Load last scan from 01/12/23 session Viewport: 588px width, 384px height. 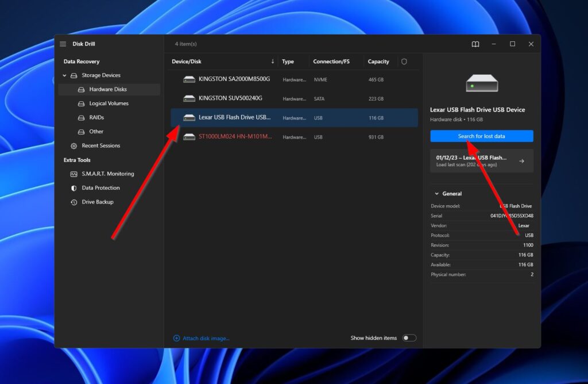[481, 161]
